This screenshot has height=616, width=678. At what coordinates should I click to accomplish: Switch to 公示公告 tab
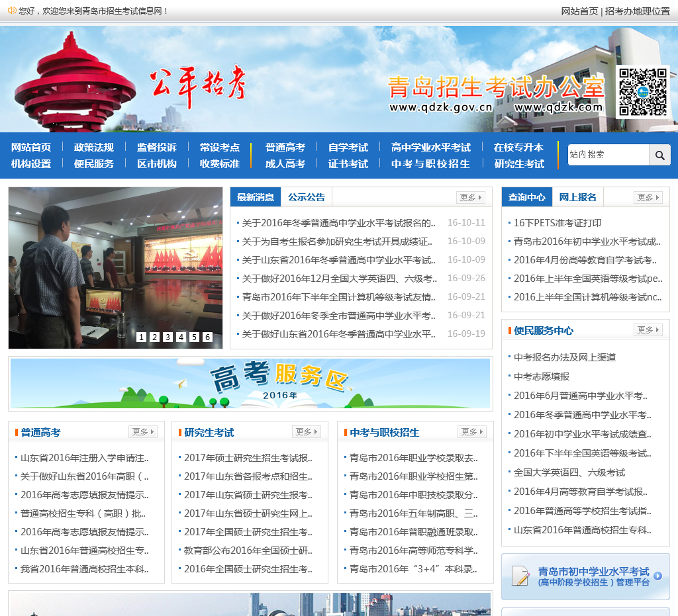306,197
